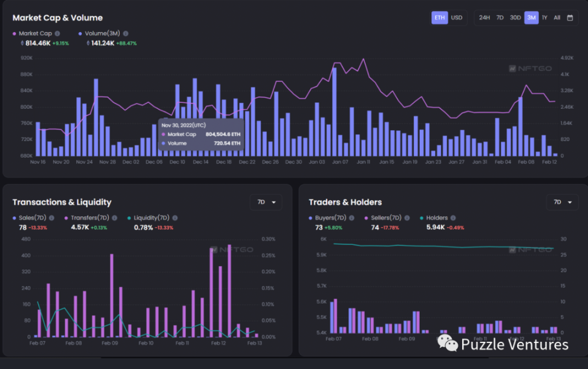Open Transactions & Liquidity 7D dropdown
Screen dimensions: 588x369
266,202
